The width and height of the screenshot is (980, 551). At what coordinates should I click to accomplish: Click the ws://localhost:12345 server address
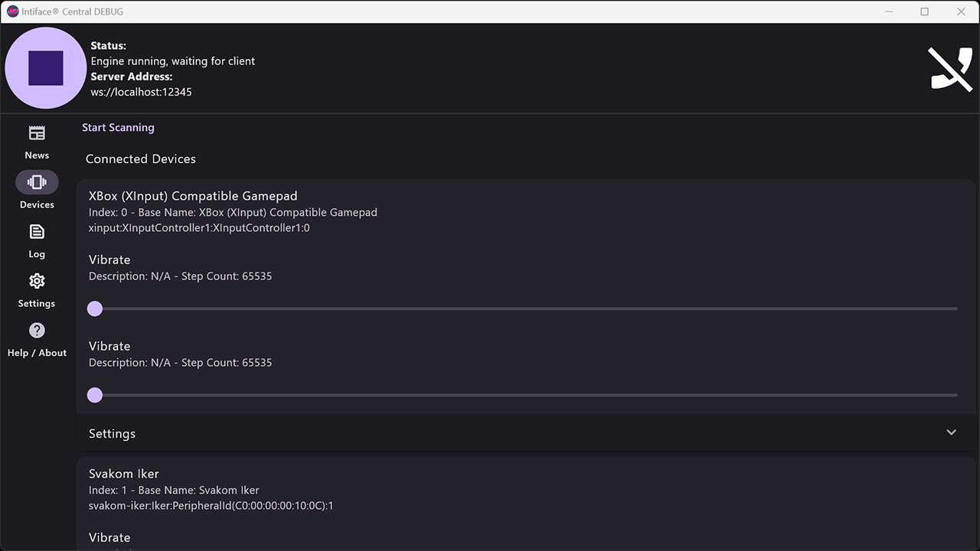[x=141, y=92]
